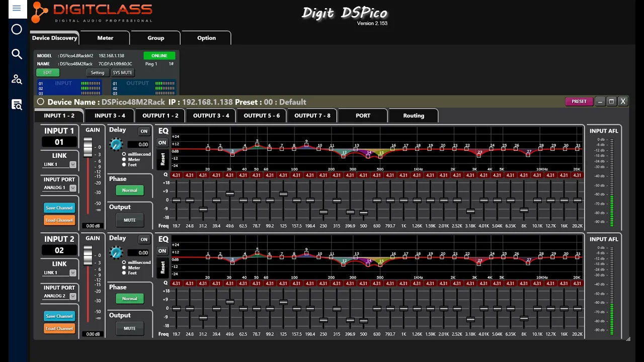This screenshot has height=362, width=644.
Task: Select EQ band node 12 in Input 2 graph
Action: 344,264
